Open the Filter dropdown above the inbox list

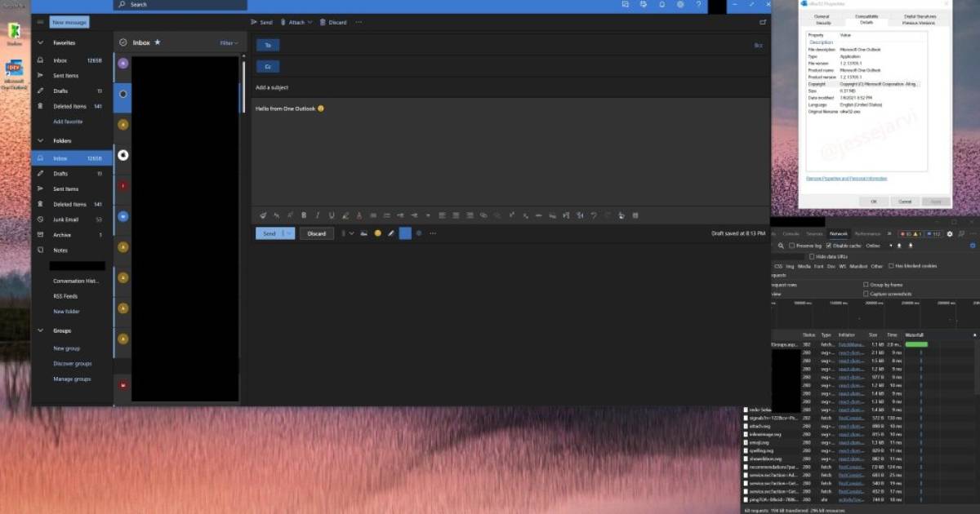226,42
